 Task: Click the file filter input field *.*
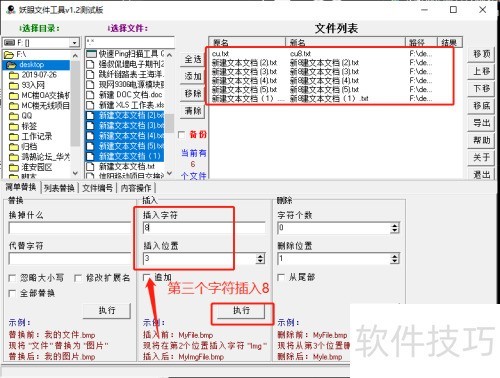[129, 42]
